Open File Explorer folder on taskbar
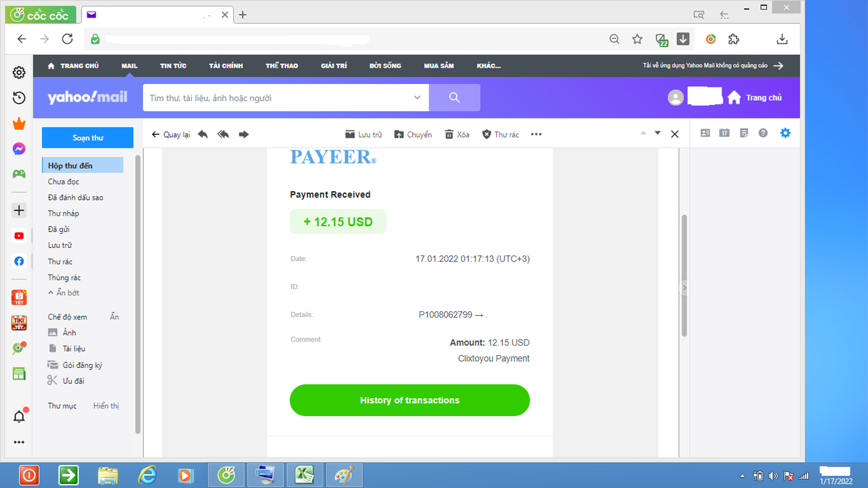The height and width of the screenshot is (488, 868). [108, 475]
